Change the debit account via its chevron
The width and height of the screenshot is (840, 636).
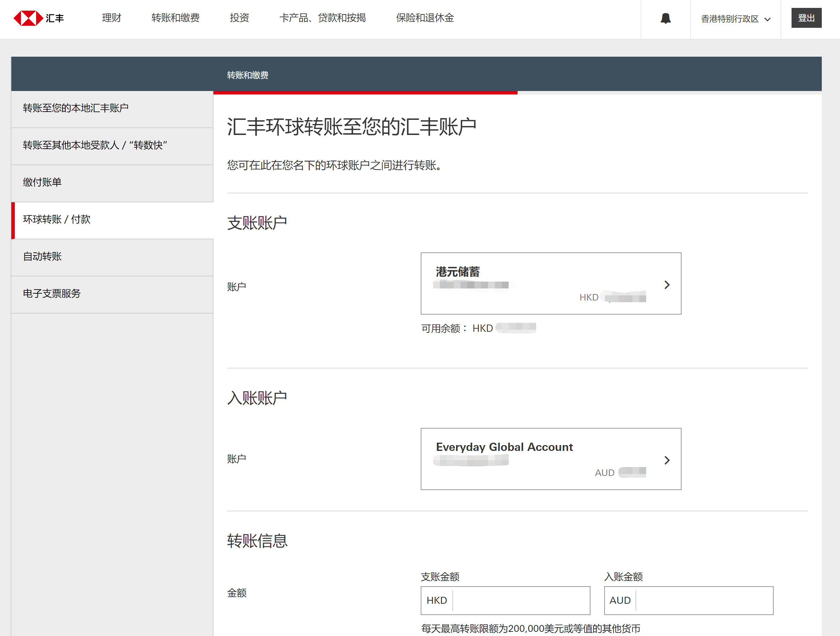(667, 285)
